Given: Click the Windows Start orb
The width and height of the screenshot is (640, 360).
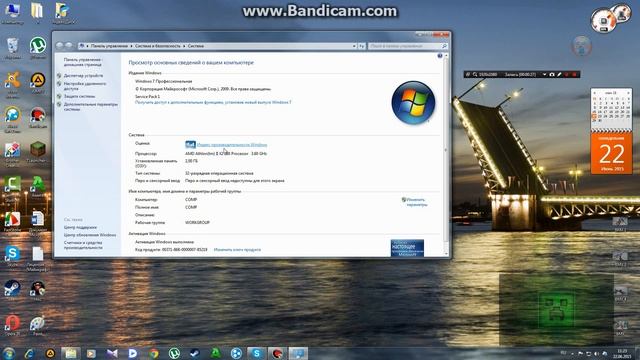Looking at the screenshot, I should (x=9, y=353).
